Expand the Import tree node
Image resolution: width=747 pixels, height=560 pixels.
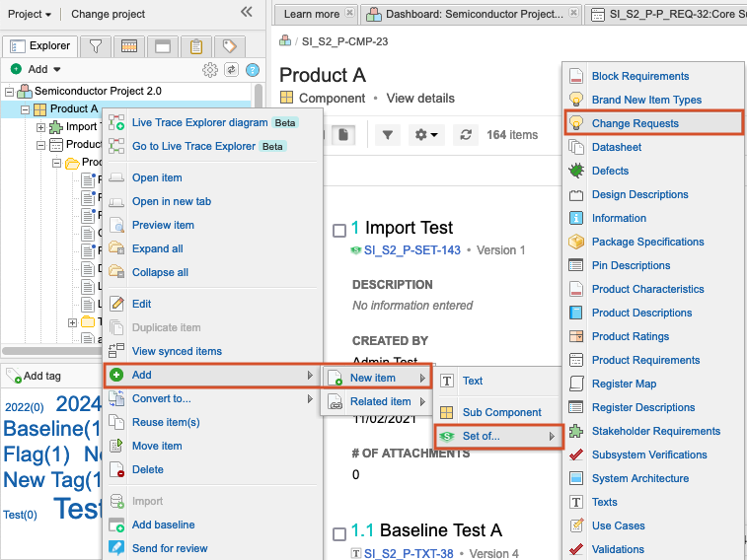[x=41, y=127]
